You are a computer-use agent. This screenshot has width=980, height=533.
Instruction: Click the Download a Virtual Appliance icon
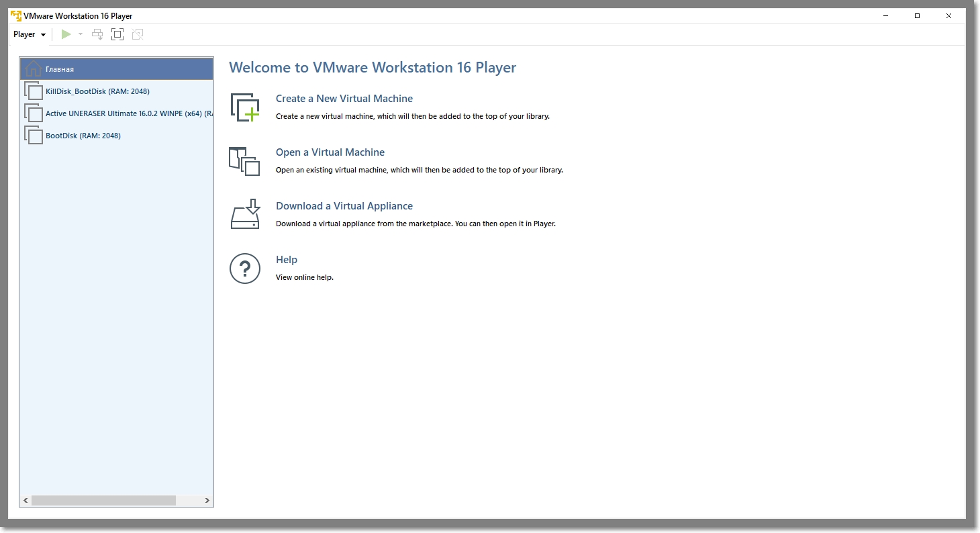[x=244, y=215]
